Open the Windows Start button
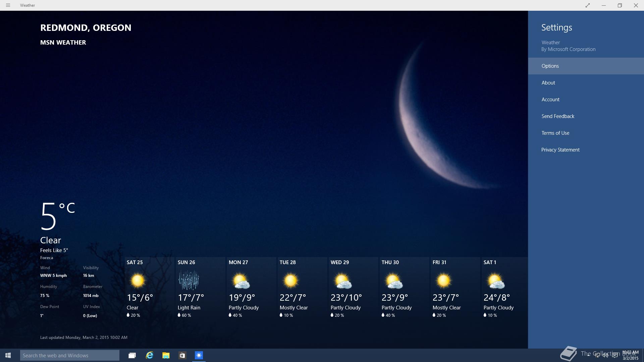The image size is (644, 362). pyautogui.click(x=8, y=355)
